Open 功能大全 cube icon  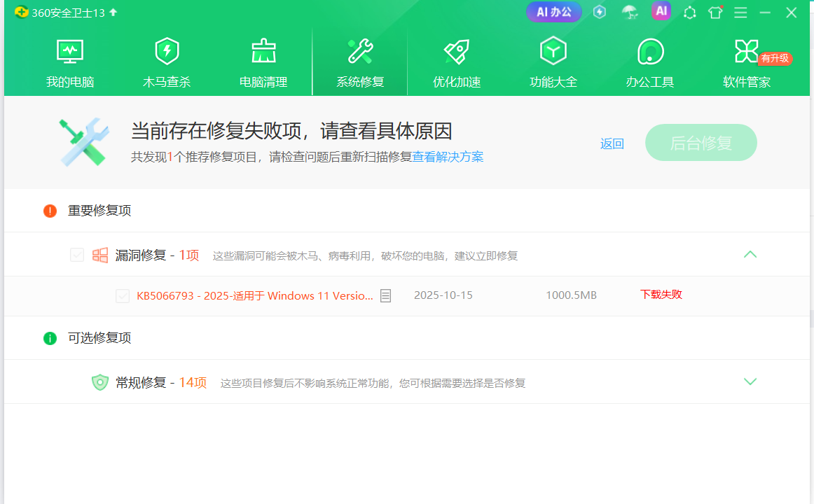click(x=553, y=51)
